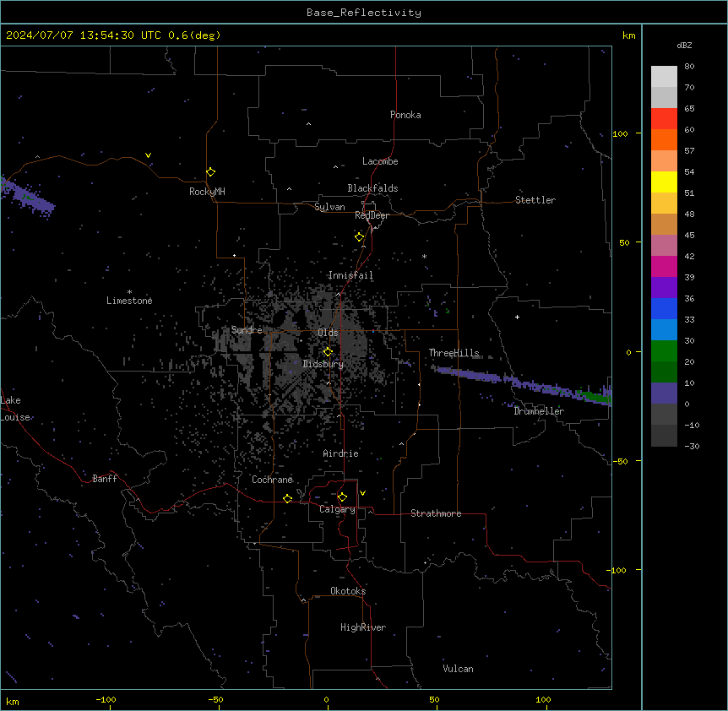Select the Okotoks city label
The height and width of the screenshot is (711, 728).
348,591
